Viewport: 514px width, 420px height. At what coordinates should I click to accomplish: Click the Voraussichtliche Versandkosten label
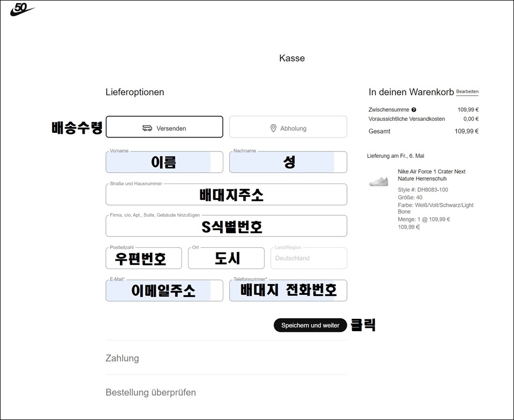[406, 119]
